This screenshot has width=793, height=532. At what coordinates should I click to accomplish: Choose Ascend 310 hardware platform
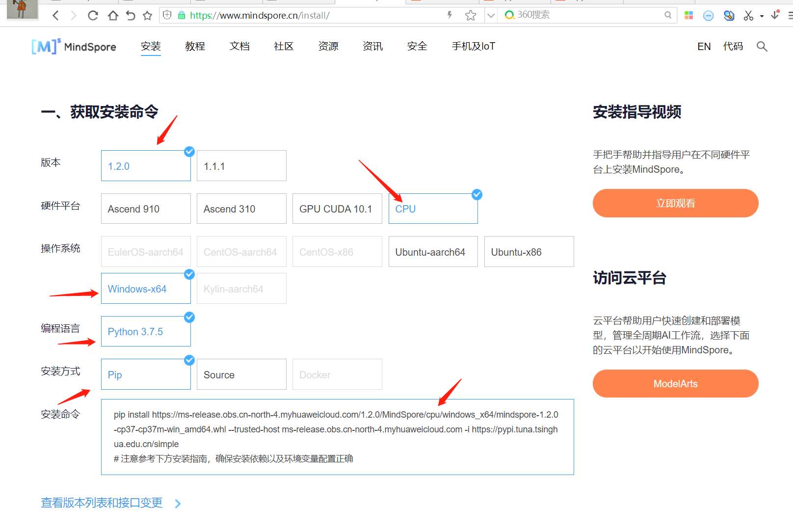point(241,209)
